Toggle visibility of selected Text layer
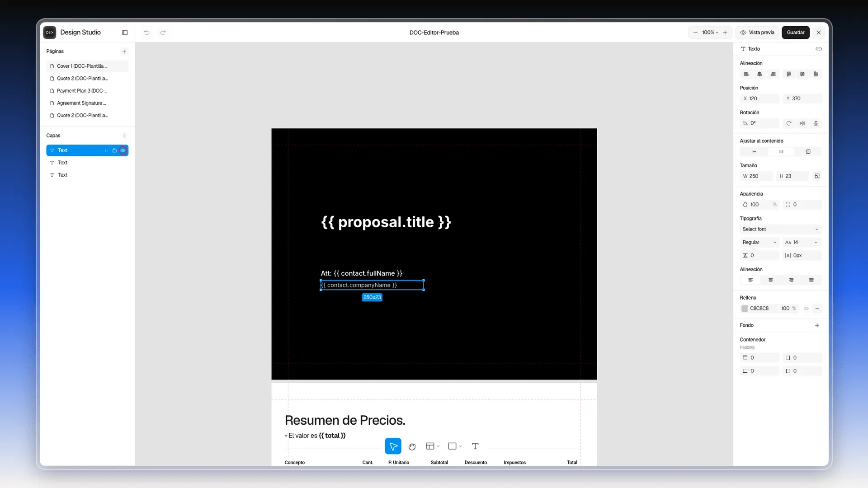 tap(123, 150)
